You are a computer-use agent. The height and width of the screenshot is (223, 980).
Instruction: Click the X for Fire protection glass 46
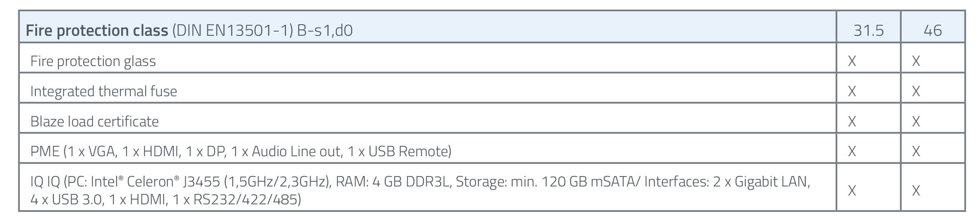click(x=916, y=61)
